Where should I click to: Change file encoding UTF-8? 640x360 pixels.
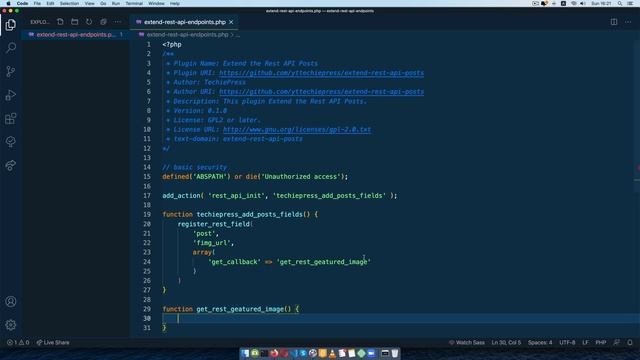pyautogui.click(x=567, y=342)
